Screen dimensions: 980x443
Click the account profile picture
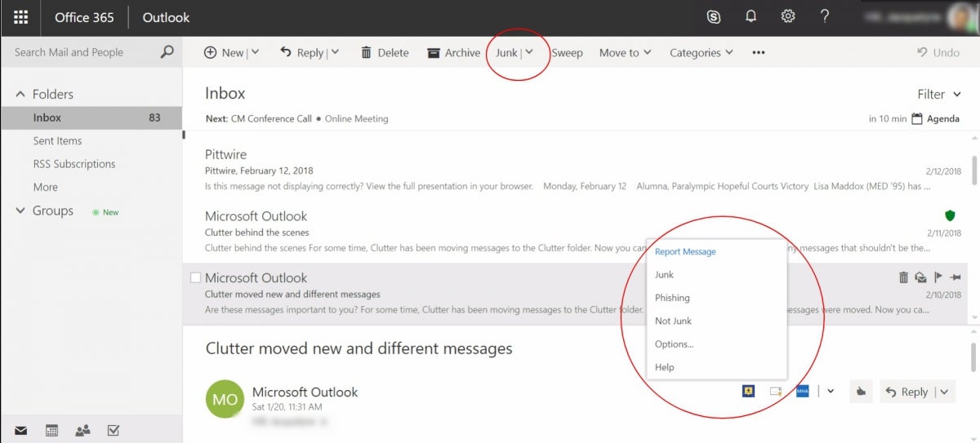click(x=964, y=17)
